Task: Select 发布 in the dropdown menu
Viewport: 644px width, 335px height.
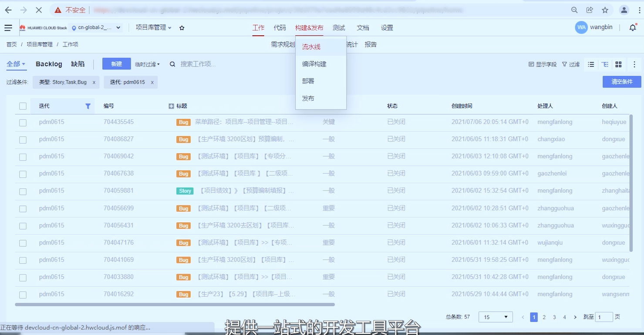Action: point(321,98)
